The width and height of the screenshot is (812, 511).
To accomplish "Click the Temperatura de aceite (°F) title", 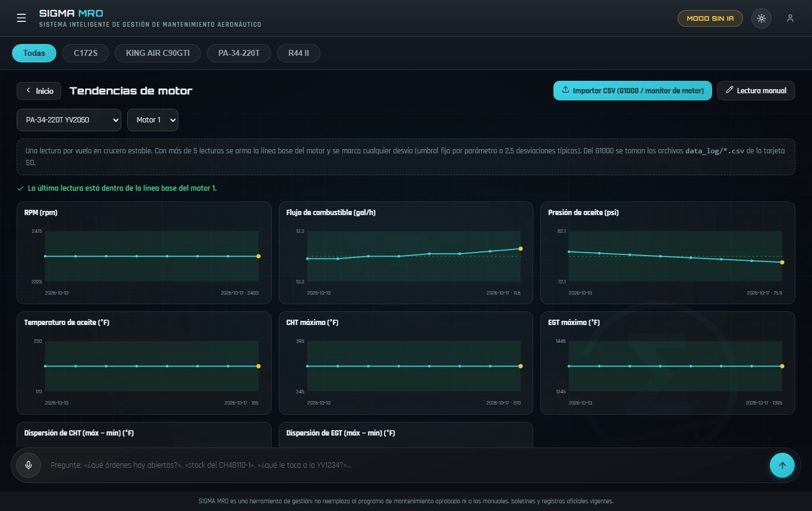I will click(67, 323).
